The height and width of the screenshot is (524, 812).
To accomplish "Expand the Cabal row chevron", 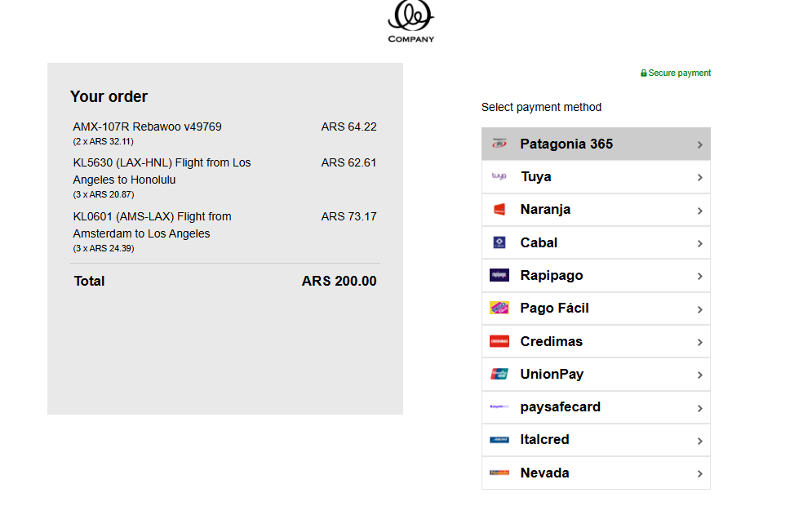I will coord(699,243).
